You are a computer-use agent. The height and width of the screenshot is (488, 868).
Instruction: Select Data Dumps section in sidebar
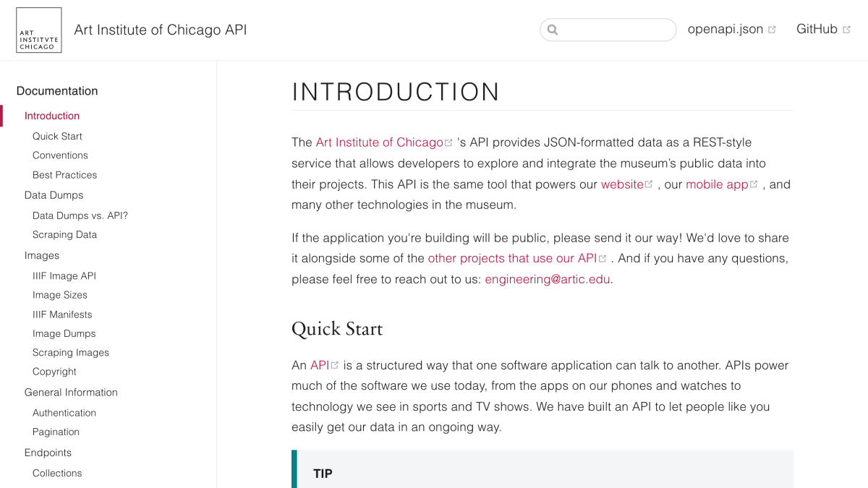point(54,195)
